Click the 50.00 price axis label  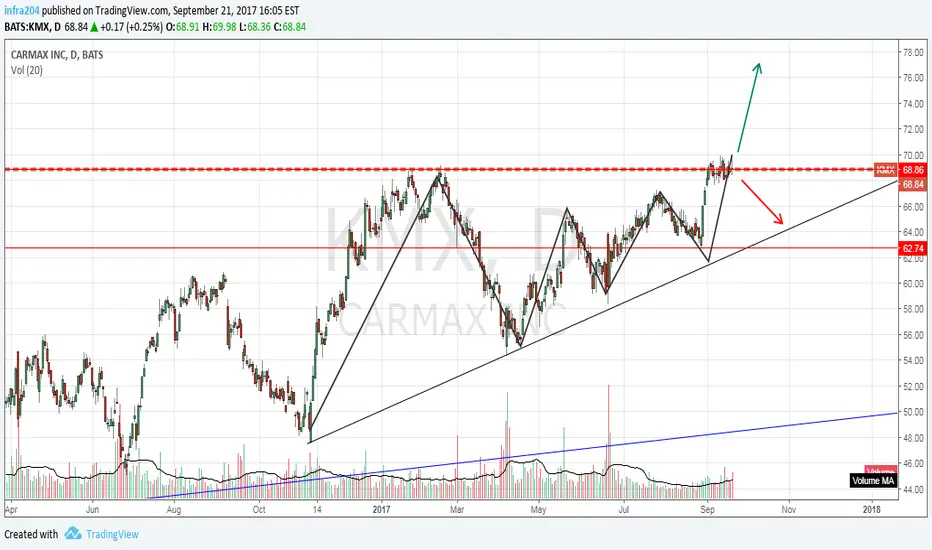[x=913, y=412]
